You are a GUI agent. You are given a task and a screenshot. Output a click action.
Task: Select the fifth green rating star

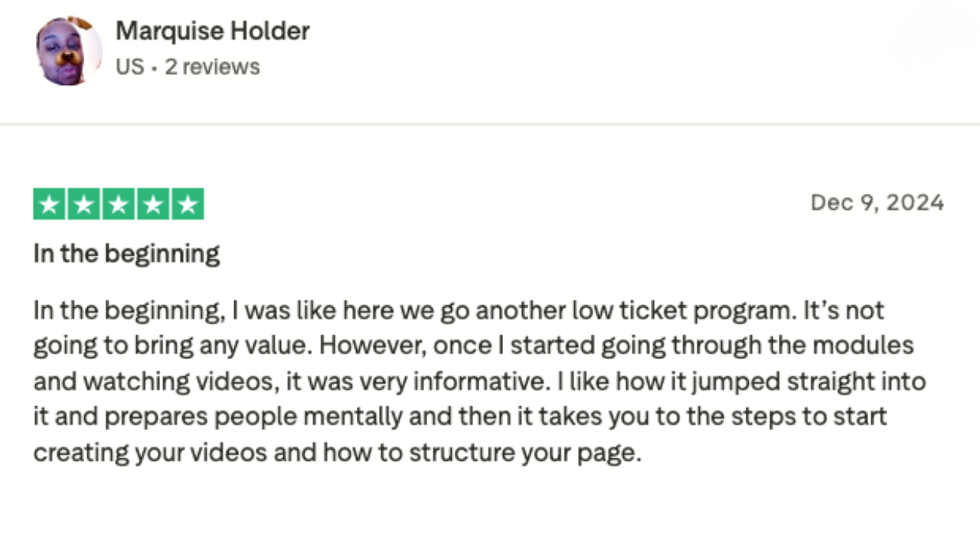(188, 204)
